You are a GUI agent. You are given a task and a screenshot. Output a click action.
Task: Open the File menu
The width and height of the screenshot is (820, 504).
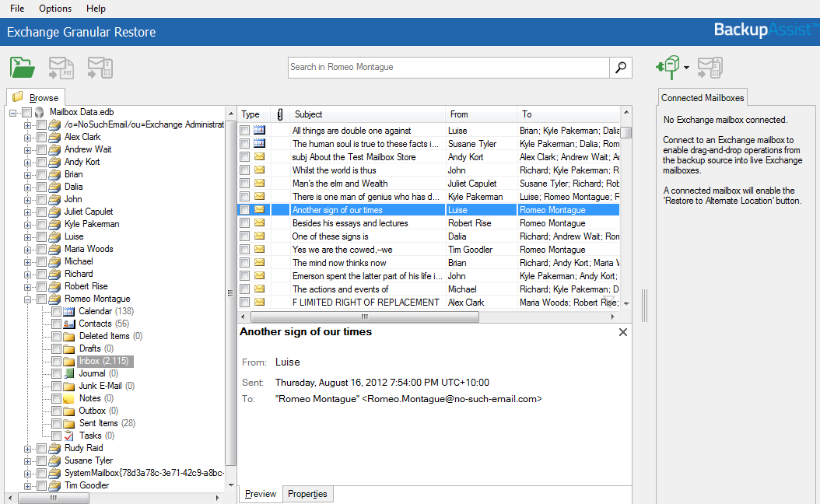[17, 9]
